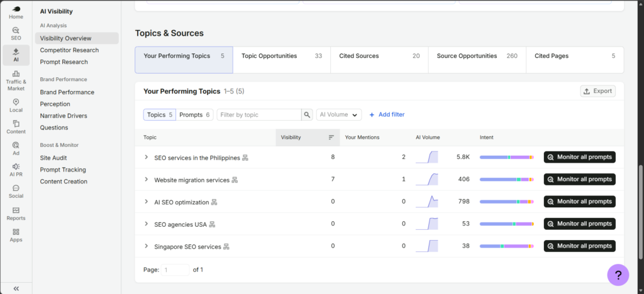Image resolution: width=644 pixels, height=294 pixels.
Task: Open the Apps section icon
Action: click(x=16, y=235)
